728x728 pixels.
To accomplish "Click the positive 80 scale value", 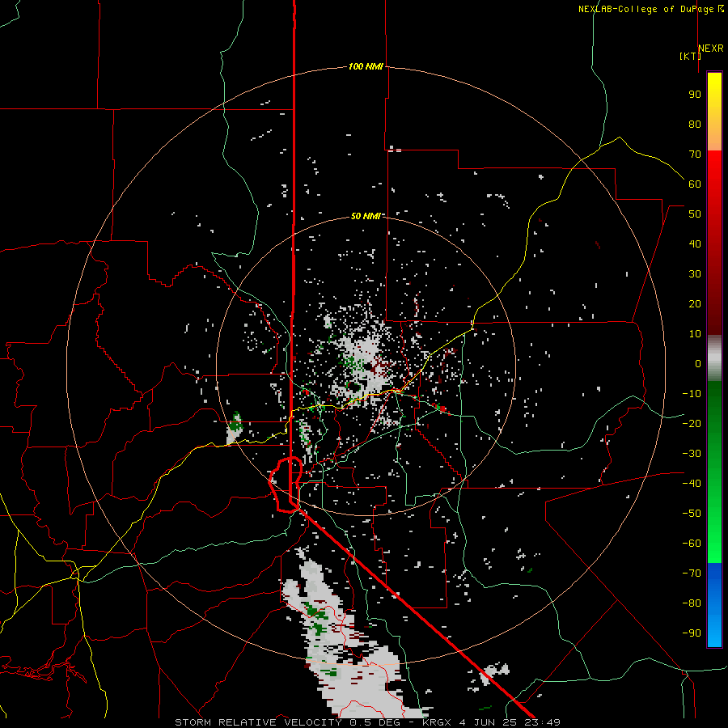I will 695,124.
